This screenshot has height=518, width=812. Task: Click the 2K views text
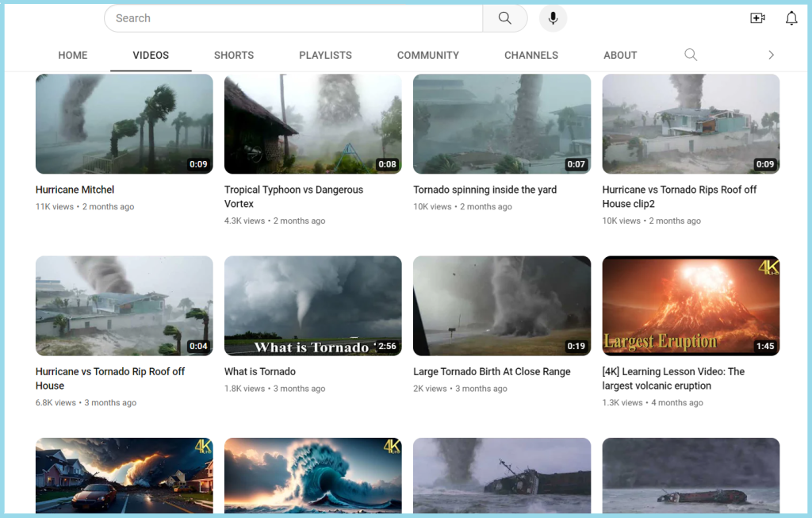pyautogui.click(x=430, y=389)
